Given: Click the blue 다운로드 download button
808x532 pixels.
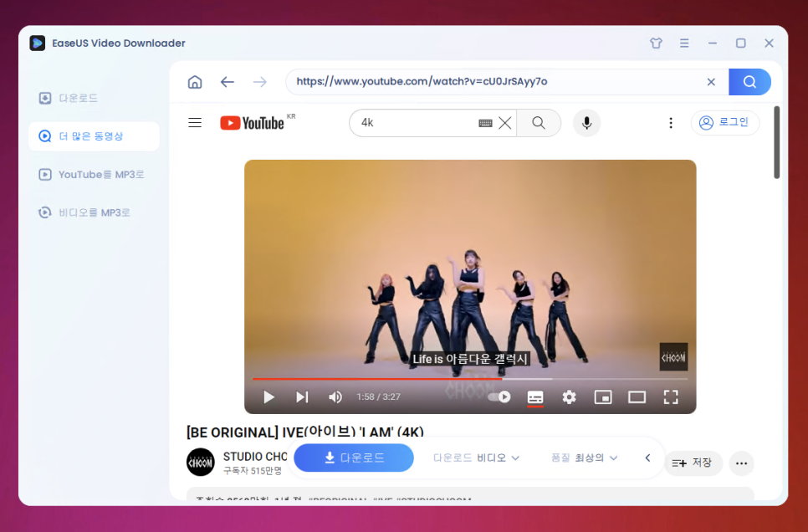Looking at the screenshot, I should [x=354, y=458].
